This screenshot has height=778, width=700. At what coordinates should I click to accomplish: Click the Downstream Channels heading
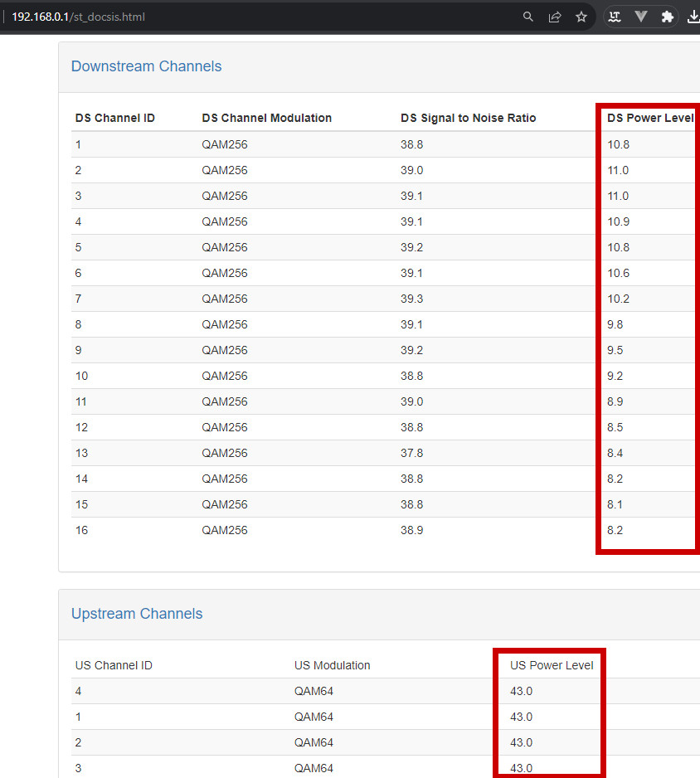[146, 66]
